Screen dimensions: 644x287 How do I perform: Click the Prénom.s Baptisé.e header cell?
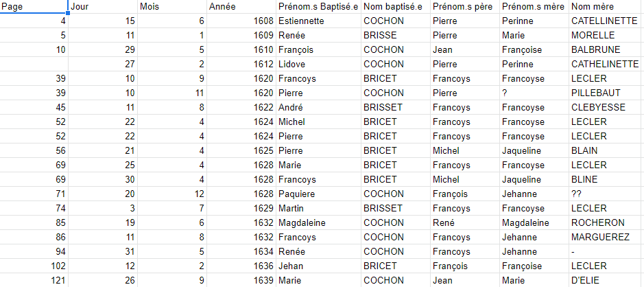point(318,6)
